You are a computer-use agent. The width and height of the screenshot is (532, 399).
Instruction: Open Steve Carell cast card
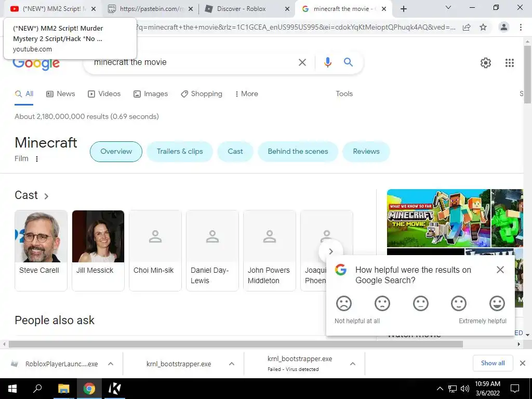(41, 250)
